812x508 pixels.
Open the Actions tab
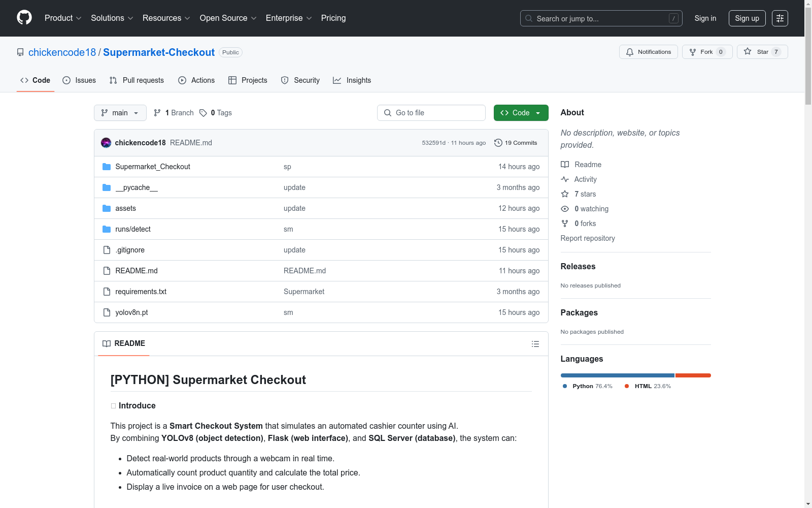[196, 80]
